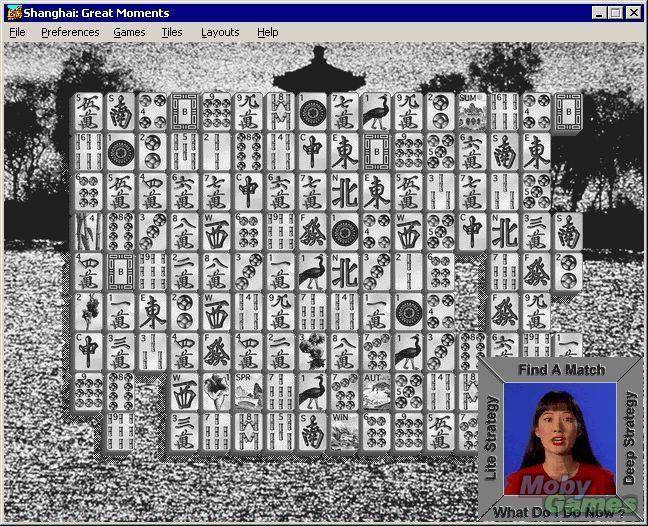The height and width of the screenshot is (526, 648).
Task: Select the S south tile at fourth row's right end
Action: pyautogui.click(x=568, y=231)
